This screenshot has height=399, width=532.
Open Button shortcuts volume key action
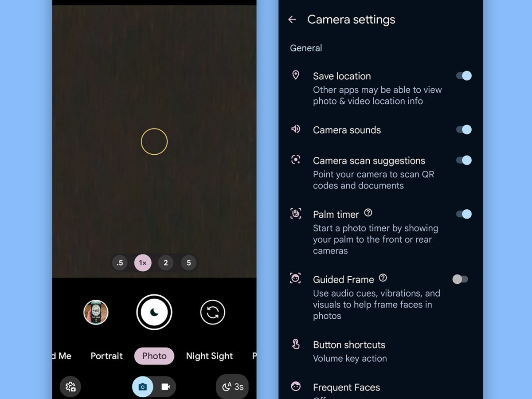click(349, 351)
